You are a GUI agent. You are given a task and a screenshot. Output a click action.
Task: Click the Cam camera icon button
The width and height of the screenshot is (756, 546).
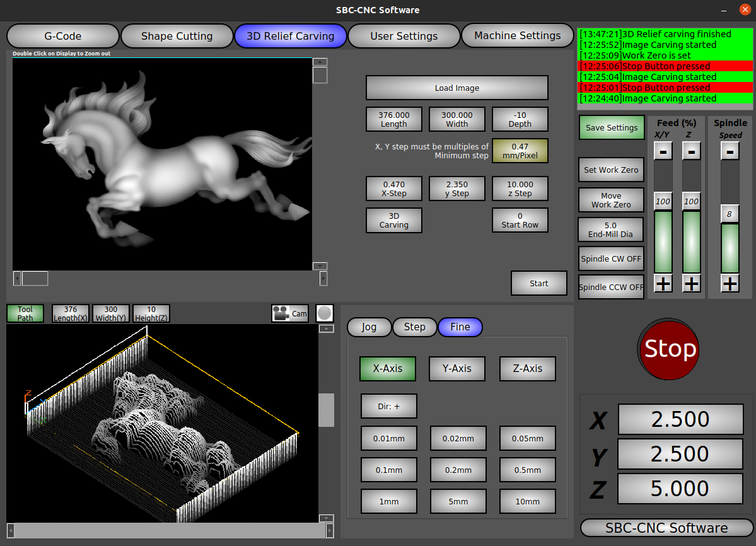click(x=289, y=313)
